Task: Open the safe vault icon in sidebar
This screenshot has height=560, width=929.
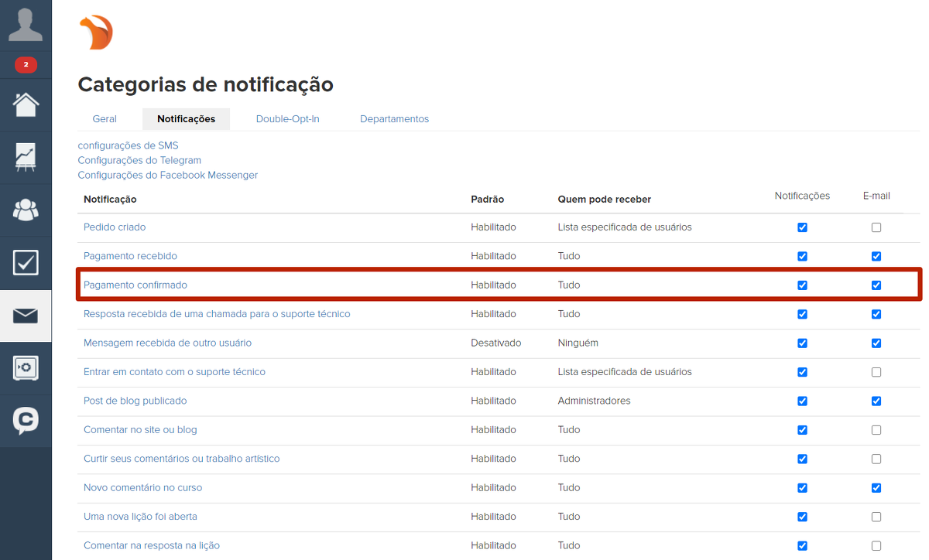Action: 26,368
